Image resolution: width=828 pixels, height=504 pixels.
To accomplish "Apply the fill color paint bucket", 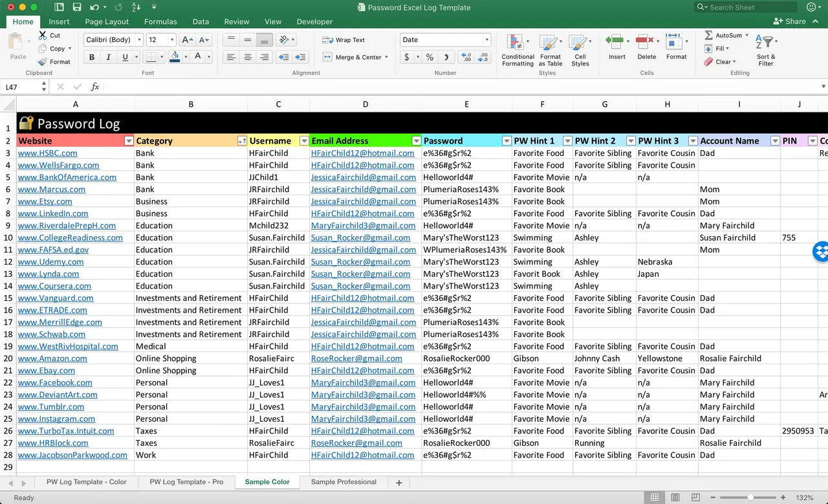I will tap(174, 57).
